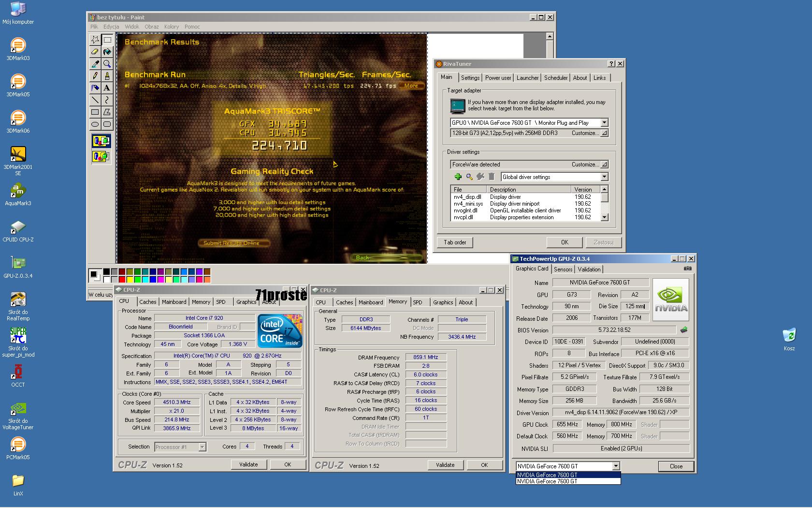Open the Global driver settings dropdown
Screen dimensions: 812x508
pos(604,177)
